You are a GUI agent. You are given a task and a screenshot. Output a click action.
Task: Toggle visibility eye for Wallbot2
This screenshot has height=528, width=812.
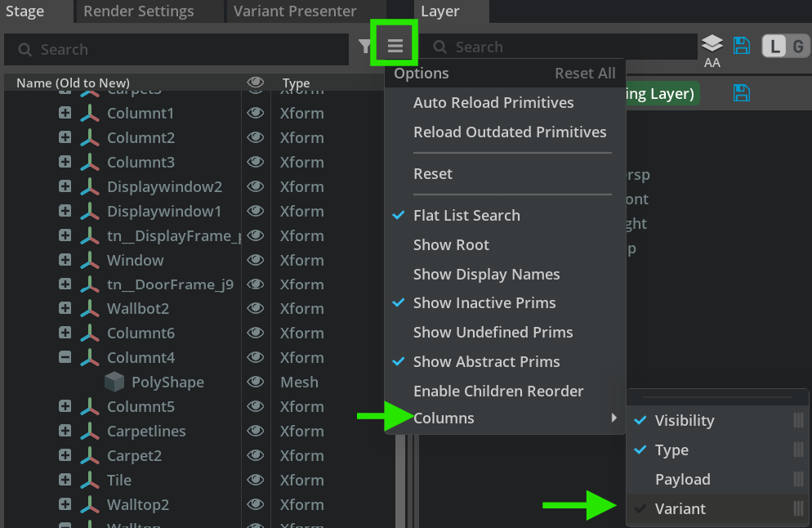click(x=256, y=309)
